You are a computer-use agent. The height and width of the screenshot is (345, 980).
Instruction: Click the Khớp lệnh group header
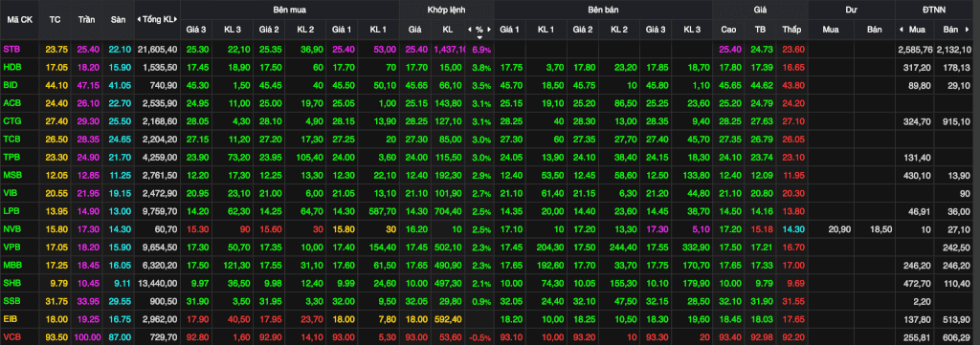point(446,10)
